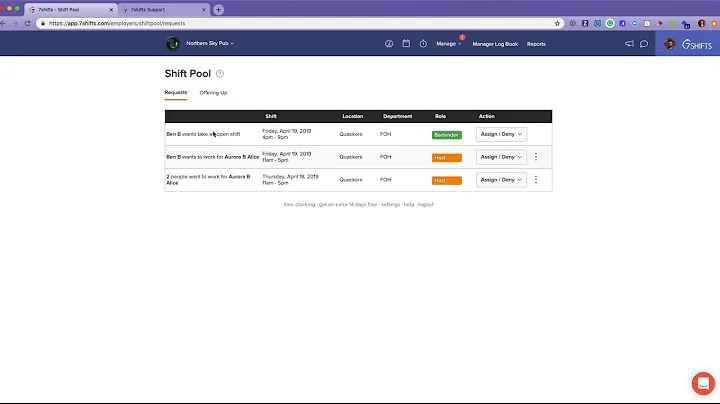
Task: Switch to the Offering Up tab
Action: pyautogui.click(x=213, y=93)
